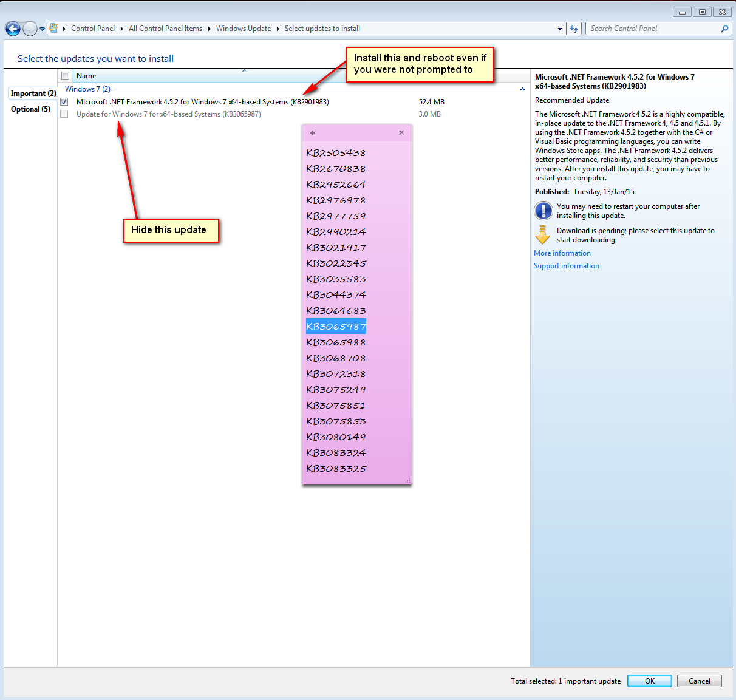Click KB3075853 in the sticky note

coord(336,421)
